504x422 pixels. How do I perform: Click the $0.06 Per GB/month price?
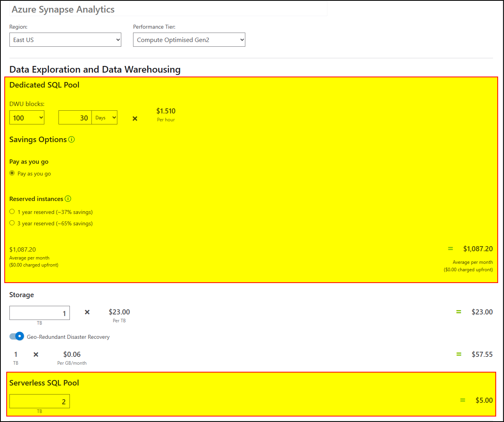[x=72, y=354]
